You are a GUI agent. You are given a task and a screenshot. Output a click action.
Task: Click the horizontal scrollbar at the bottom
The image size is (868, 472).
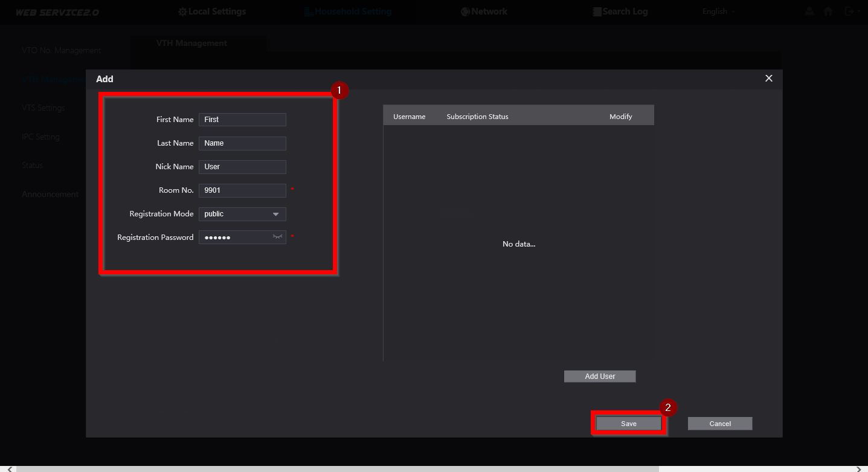[337, 469]
